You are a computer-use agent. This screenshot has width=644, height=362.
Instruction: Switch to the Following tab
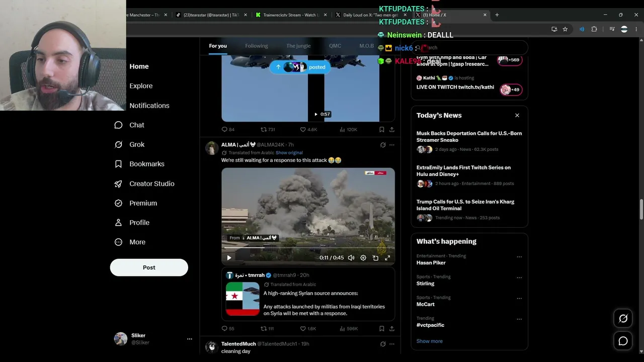[257, 46]
